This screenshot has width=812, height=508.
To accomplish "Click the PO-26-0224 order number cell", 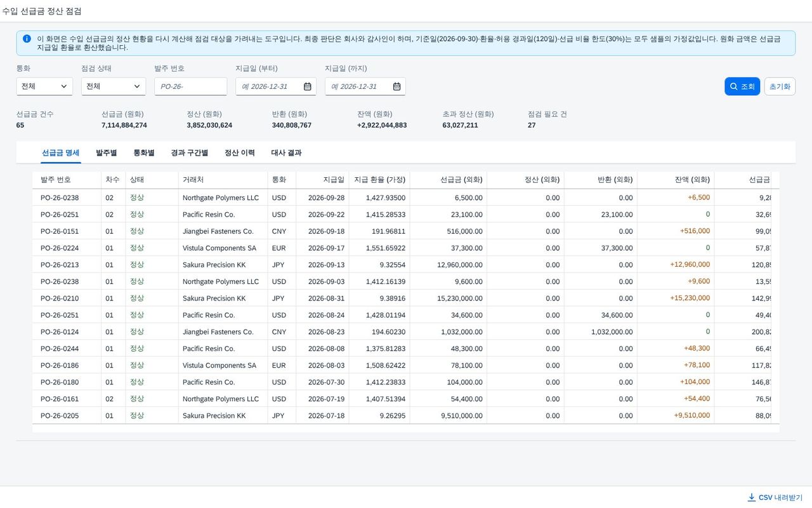I will [60, 248].
